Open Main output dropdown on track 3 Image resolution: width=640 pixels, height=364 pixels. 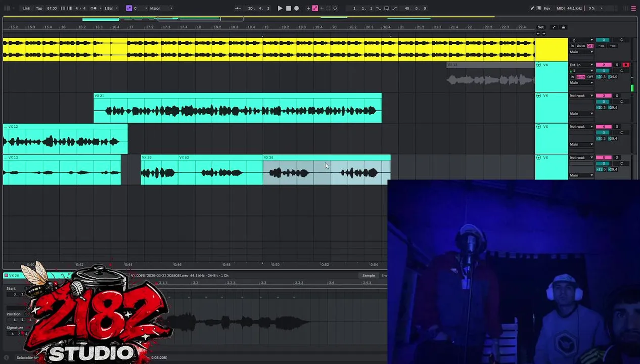[x=581, y=114]
